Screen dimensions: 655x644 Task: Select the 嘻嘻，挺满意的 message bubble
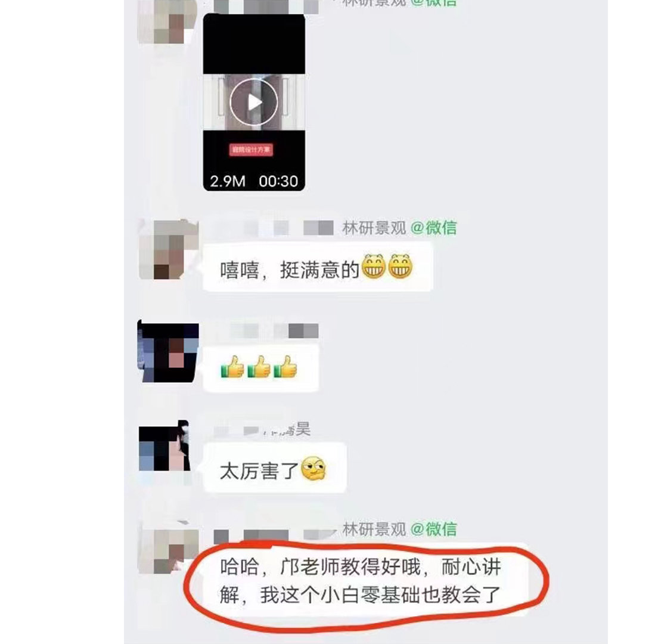coord(318,267)
